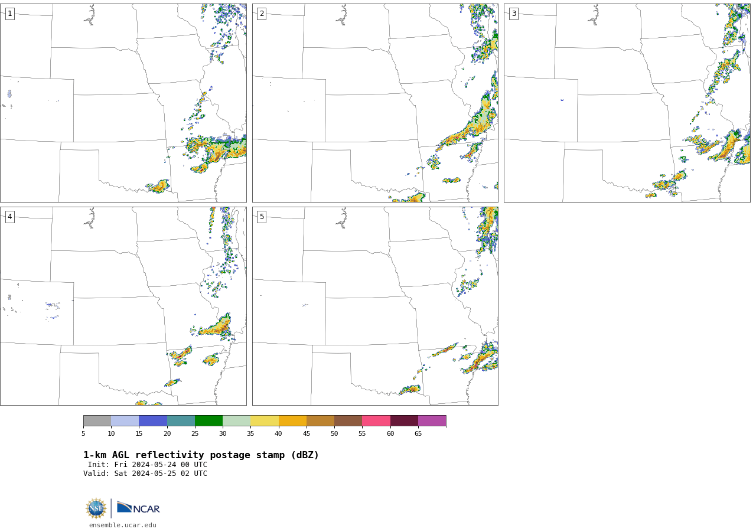Open postage stamp map number 5
This screenshot has height=532, width=756.
[x=375, y=306]
